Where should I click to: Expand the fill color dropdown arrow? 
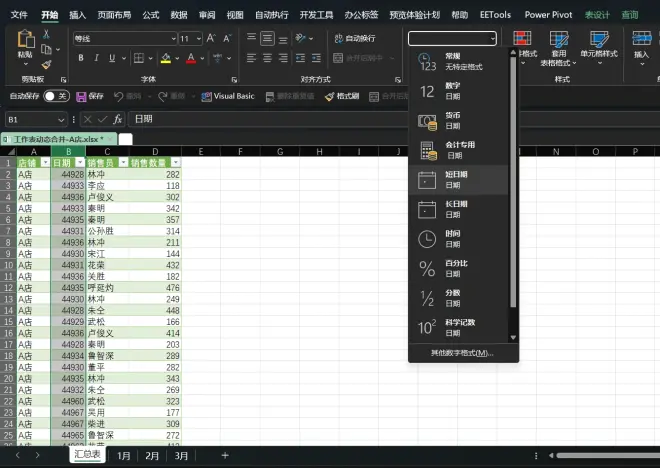(177, 58)
